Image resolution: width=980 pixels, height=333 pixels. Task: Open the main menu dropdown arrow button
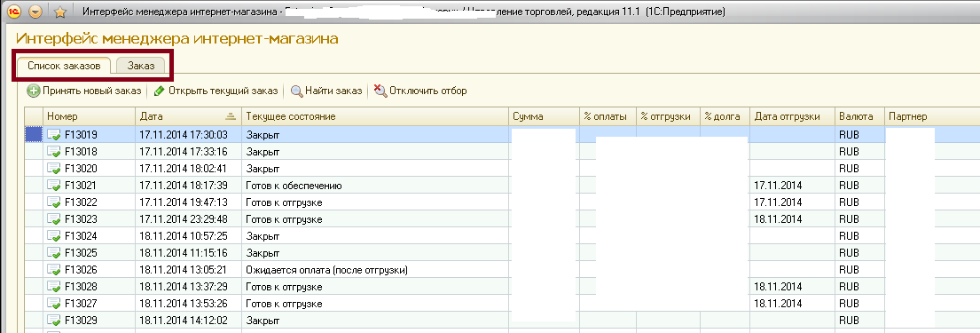pyautogui.click(x=35, y=12)
